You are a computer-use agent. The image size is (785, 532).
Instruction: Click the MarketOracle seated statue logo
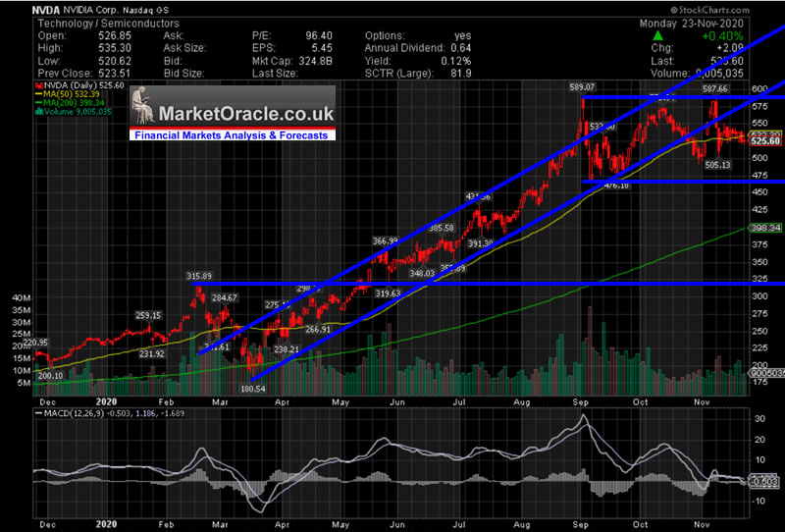point(142,105)
